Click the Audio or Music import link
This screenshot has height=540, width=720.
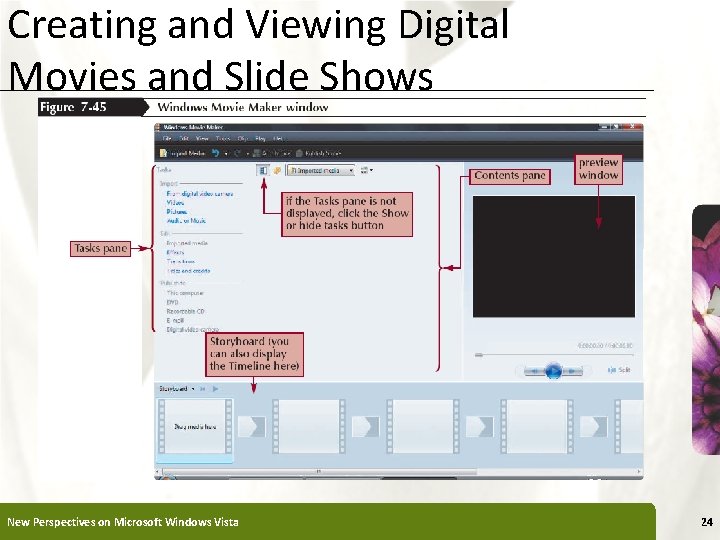186,221
